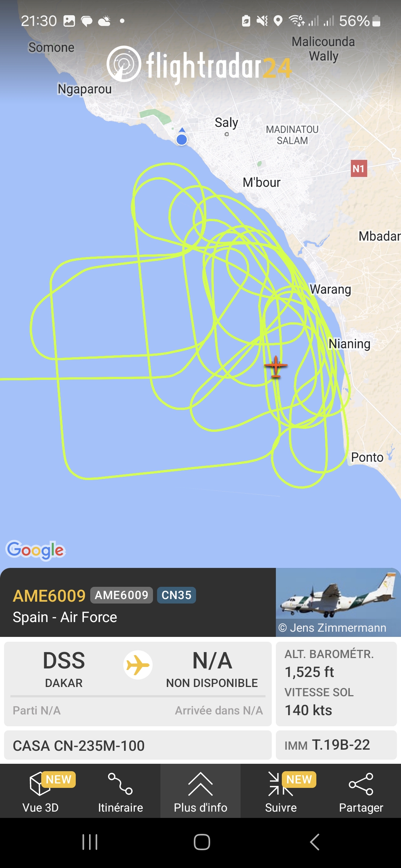Open the Itinéraire route view
Viewport: 401px width, 868px height.
pos(120,792)
